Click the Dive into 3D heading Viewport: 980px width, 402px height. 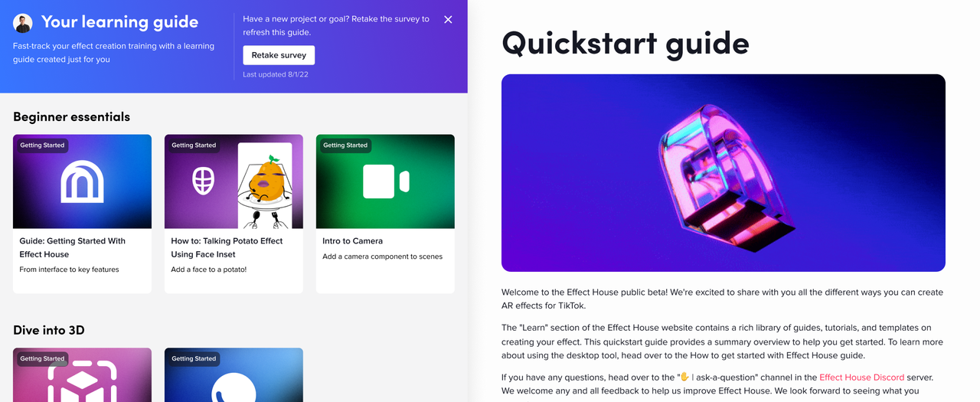tap(49, 331)
